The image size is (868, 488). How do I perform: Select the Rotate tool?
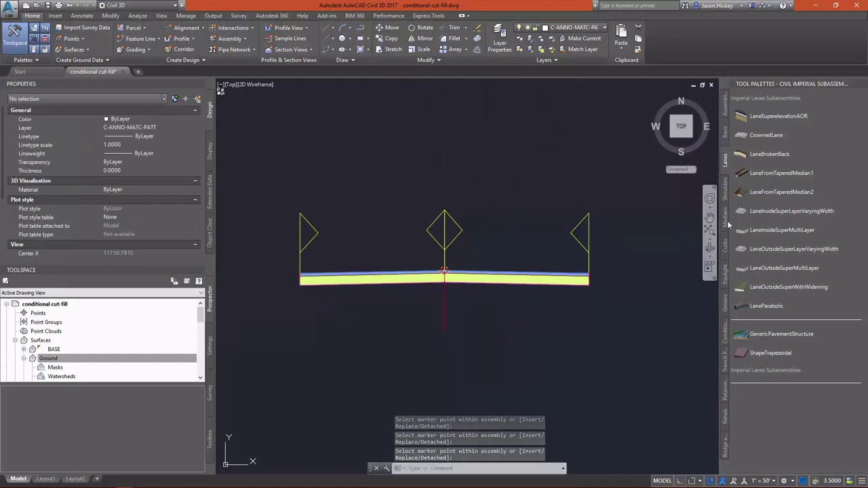coord(420,28)
